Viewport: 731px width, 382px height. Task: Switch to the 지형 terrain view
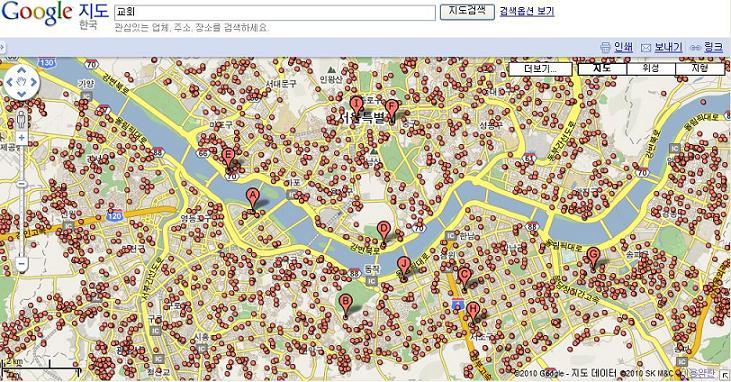[699, 69]
